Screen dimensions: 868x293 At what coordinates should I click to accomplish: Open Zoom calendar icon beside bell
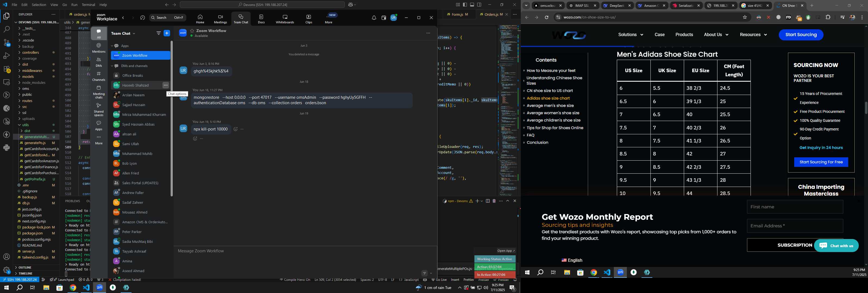click(x=384, y=18)
